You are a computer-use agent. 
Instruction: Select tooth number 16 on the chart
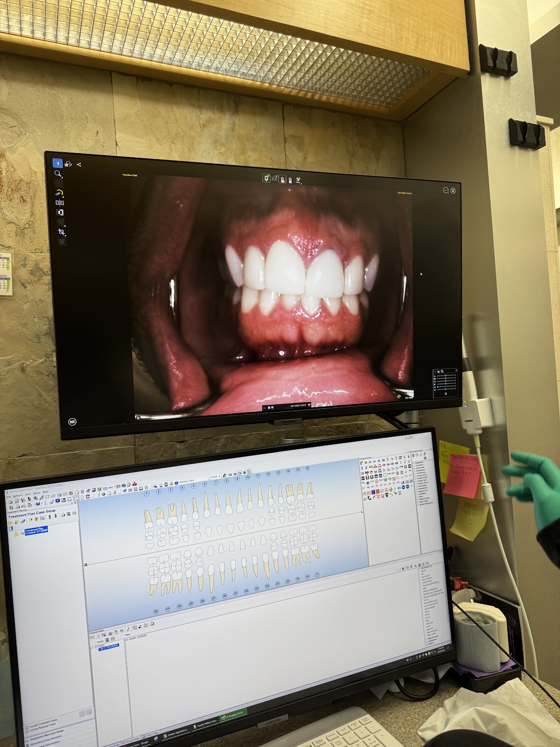point(307,468)
